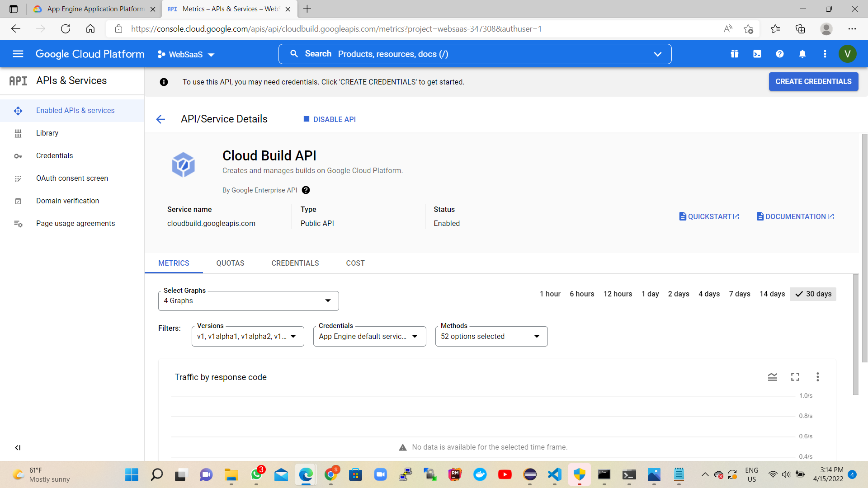Viewport: 868px width, 488px height.
Task: Click the gift free trial icon
Action: [x=735, y=54]
